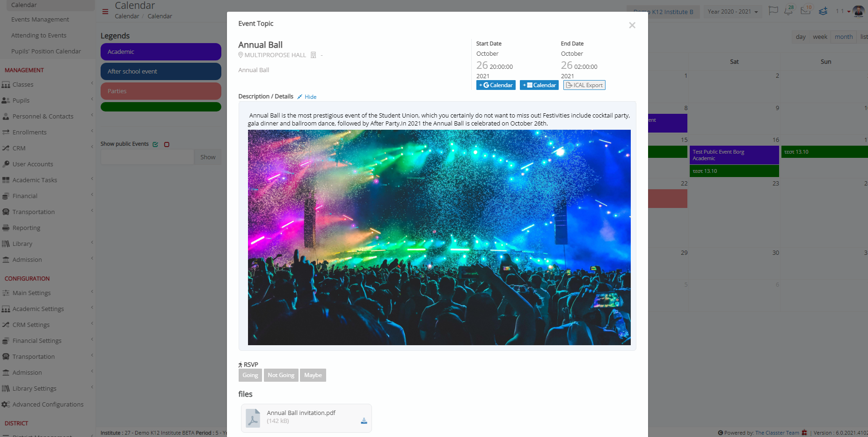Click the Show button under public events
The width and height of the screenshot is (868, 437).
[208, 157]
